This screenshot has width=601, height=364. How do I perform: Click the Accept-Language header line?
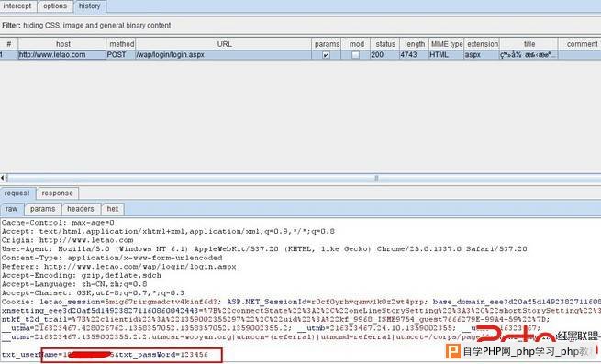74,284
